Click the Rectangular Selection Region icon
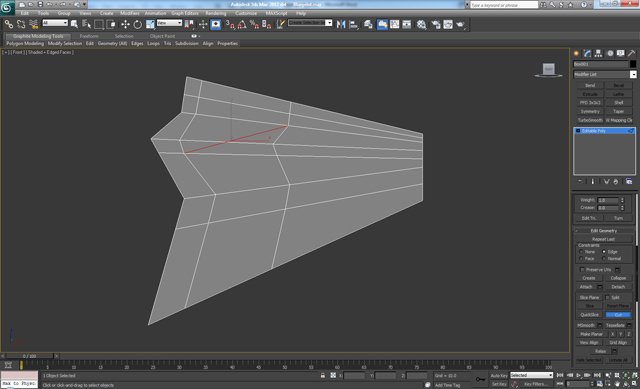The height and width of the screenshot is (389, 640). tap(98, 24)
